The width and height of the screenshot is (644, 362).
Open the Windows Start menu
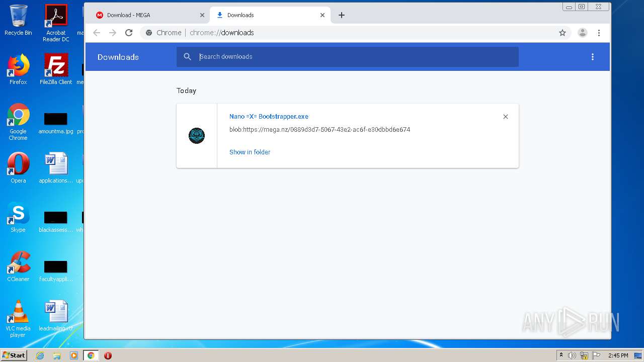(14, 355)
